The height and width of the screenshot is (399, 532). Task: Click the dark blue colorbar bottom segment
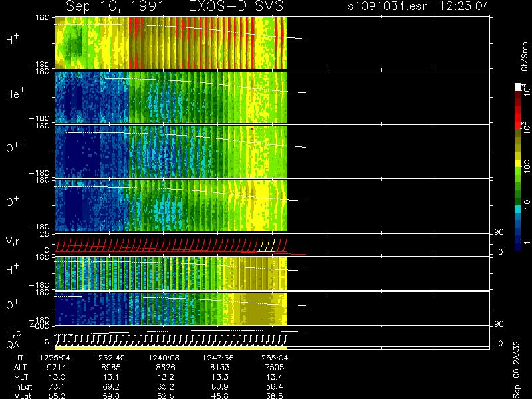point(518,246)
